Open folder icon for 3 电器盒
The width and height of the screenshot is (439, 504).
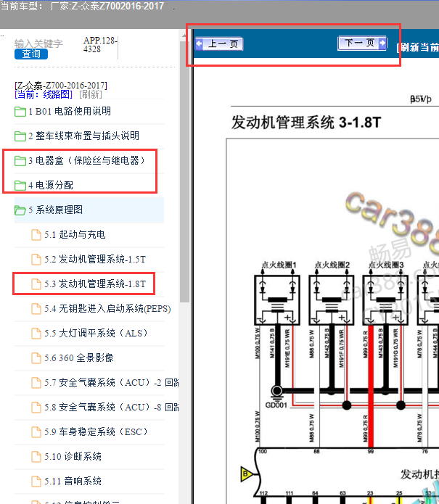pyautogui.click(x=20, y=161)
